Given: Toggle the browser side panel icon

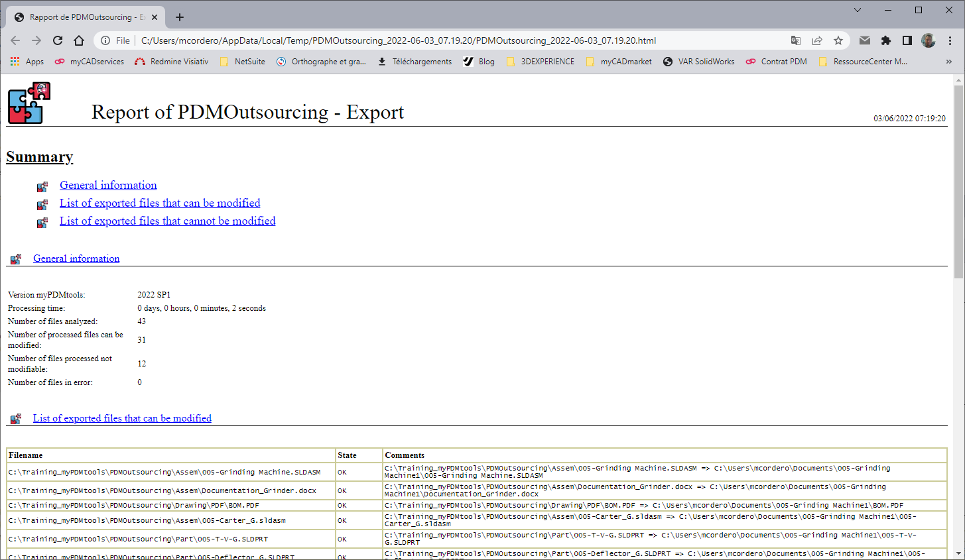Looking at the screenshot, I should (x=907, y=40).
